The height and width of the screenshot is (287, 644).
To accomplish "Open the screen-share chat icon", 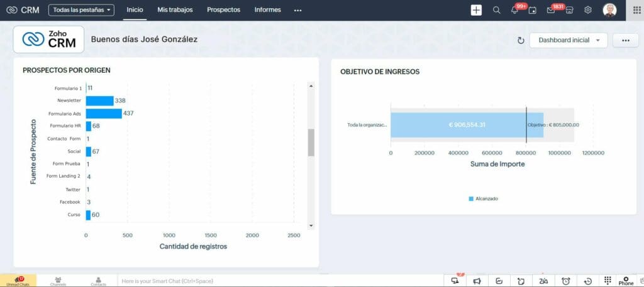I will pyautogui.click(x=455, y=281).
